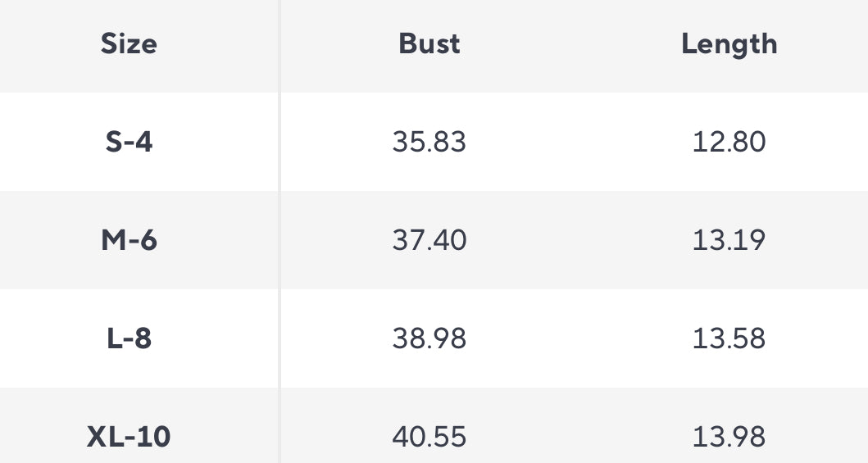This screenshot has height=463, width=868.
Task: Click the 13.98 length value
Action: [x=729, y=437]
